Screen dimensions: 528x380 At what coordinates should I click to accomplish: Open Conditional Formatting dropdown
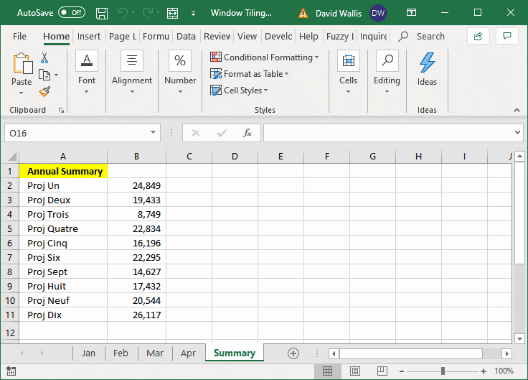[x=265, y=57]
